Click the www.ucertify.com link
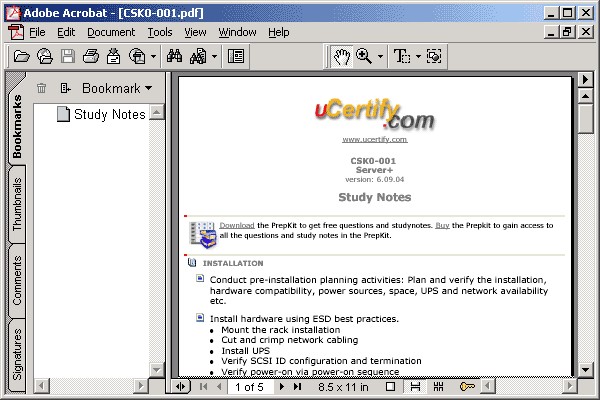Viewport: 600px width, 400px height. pyautogui.click(x=374, y=139)
